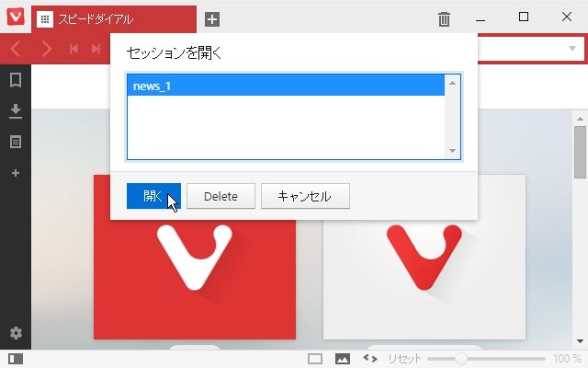Delete the selected session
The width and height of the screenshot is (588, 368).
pos(220,196)
